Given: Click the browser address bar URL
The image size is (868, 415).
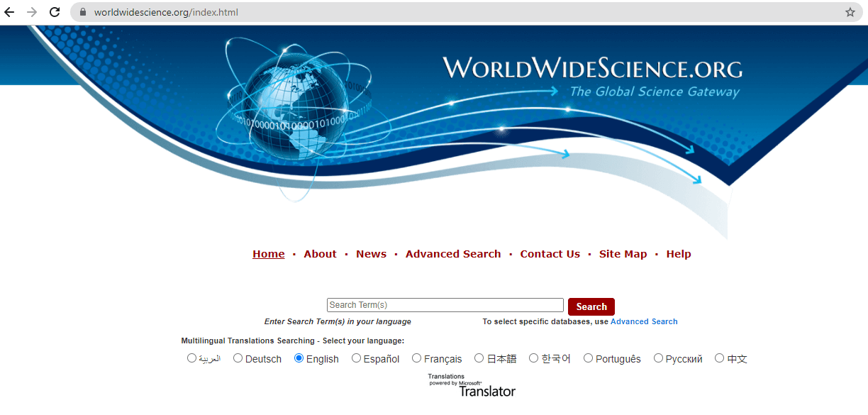Looking at the screenshot, I should pyautogui.click(x=166, y=12).
